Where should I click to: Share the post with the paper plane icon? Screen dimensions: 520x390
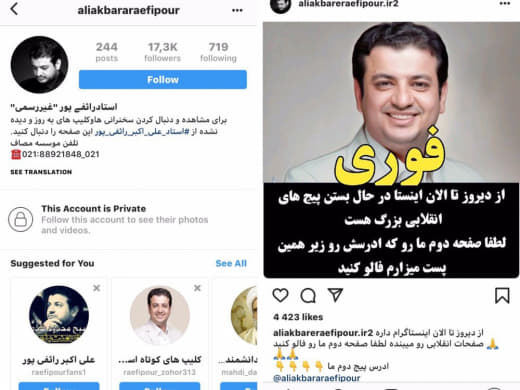tap(335, 295)
